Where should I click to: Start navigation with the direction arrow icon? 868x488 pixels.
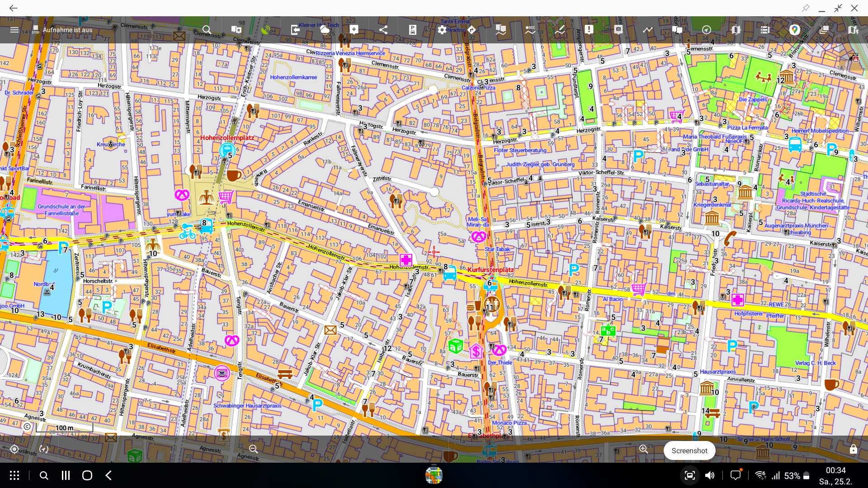coord(471,30)
